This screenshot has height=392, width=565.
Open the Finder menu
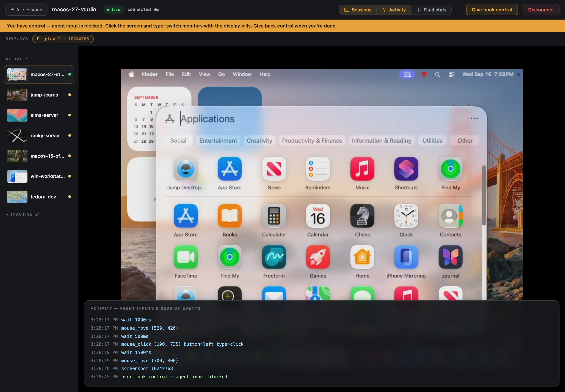click(x=150, y=74)
